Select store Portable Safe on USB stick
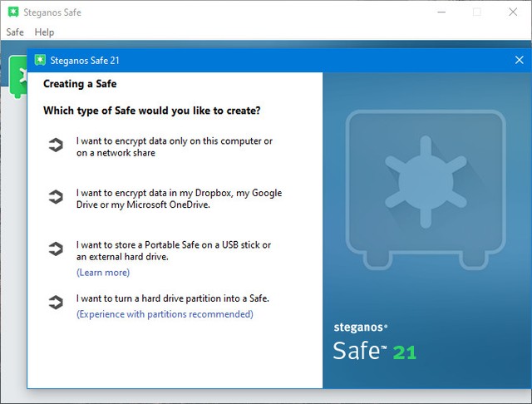532x404 pixels. point(173,250)
